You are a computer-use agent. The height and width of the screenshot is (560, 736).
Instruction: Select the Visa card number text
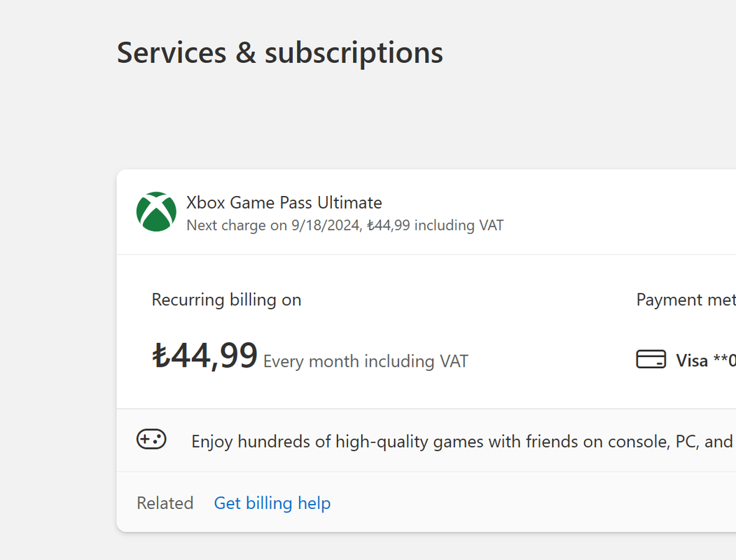705,360
